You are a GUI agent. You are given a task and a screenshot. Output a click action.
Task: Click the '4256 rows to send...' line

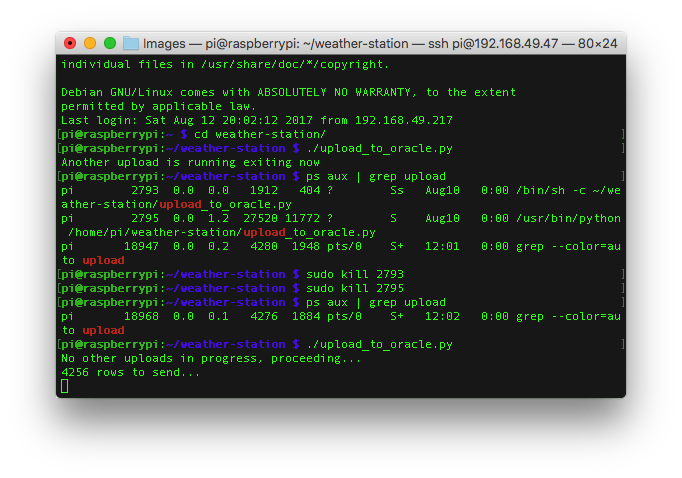point(130,372)
